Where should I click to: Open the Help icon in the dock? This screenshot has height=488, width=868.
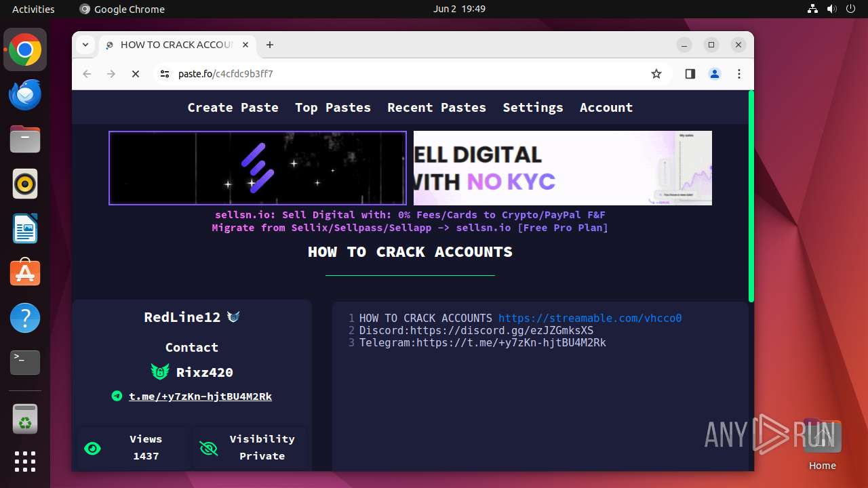(25, 318)
